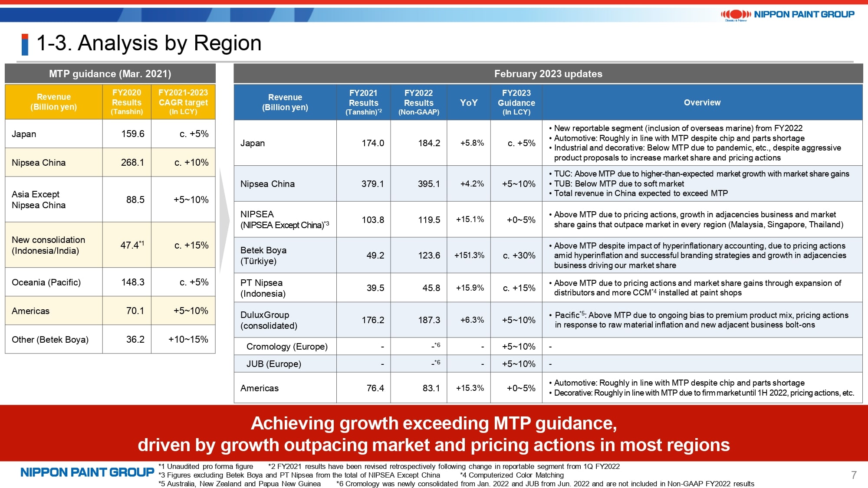868x488 pixels.
Task: Select 'Asia Except Nipsea China' row label
Action: pos(39,200)
